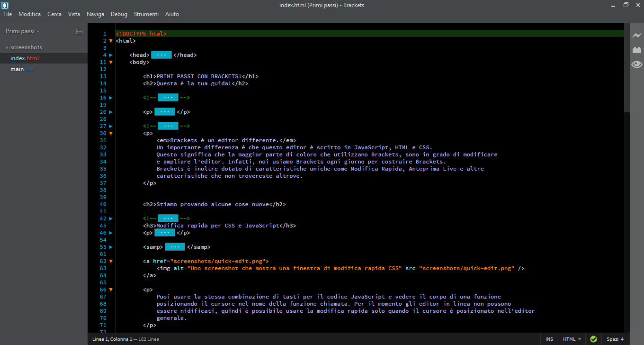Open the Naviga menu
644x345 pixels.
tap(95, 14)
